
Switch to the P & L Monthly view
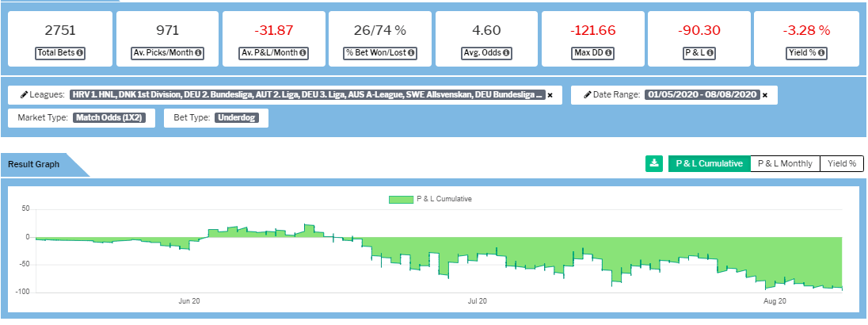coord(785,163)
